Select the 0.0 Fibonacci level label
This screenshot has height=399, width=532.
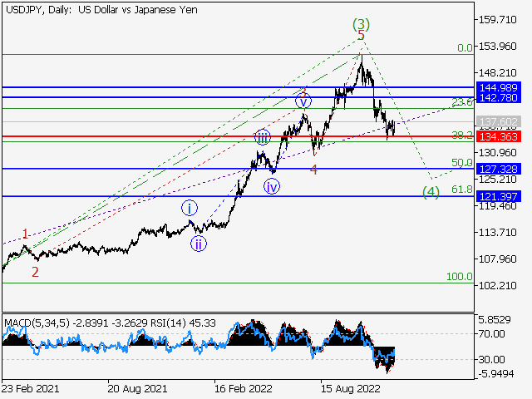pos(465,48)
